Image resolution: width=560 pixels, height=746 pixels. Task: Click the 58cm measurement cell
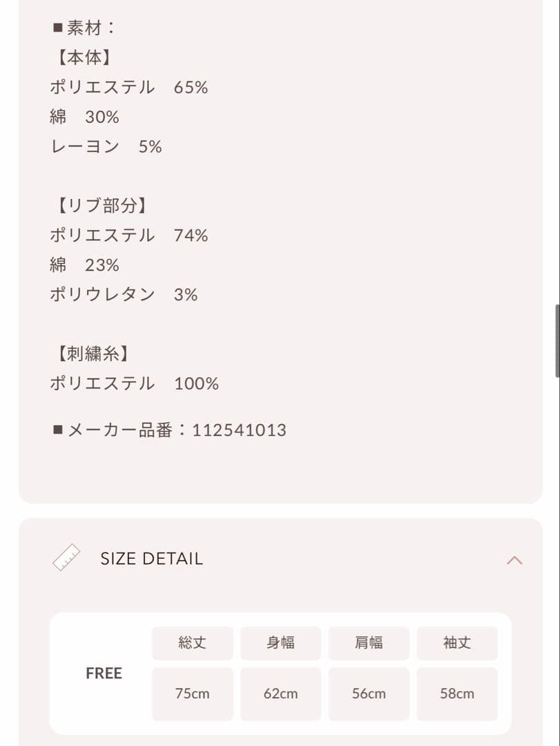(x=457, y=694)
